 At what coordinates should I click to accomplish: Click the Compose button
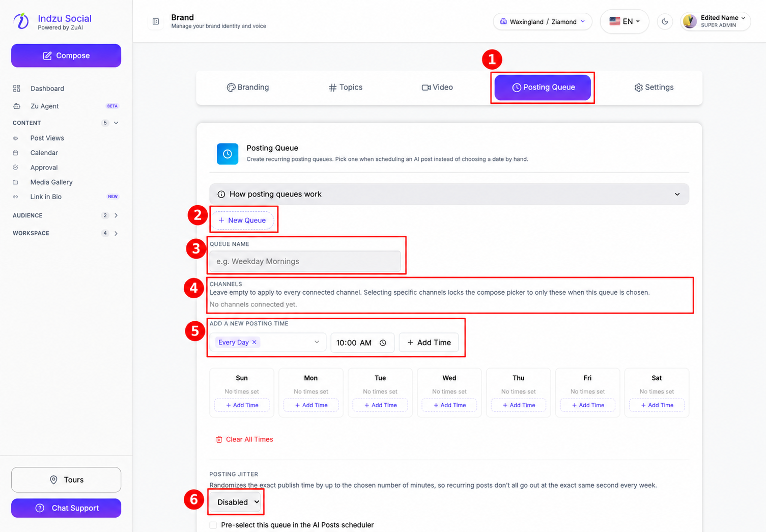pyautogui.click(x=66, y=55)
